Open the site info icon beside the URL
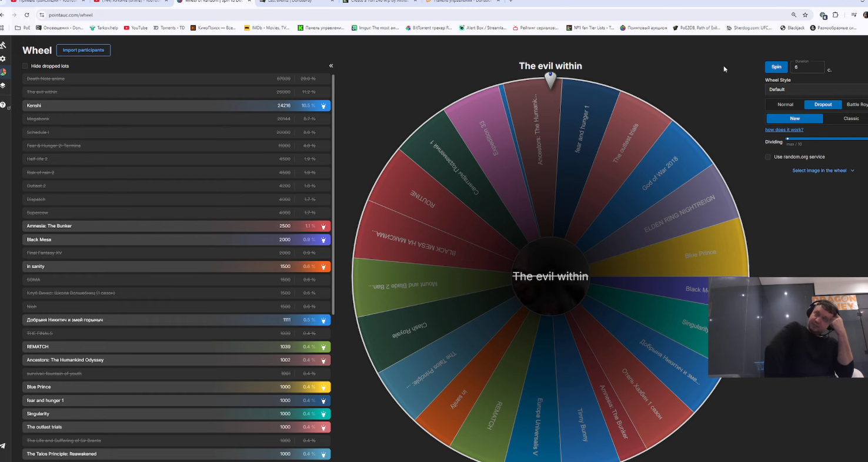 (x=42, y=15)
